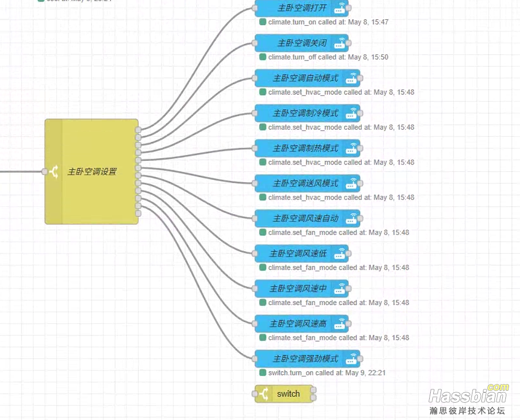Click status indicator under 主卧空调打开
520x420 pixels.
[x=263, y=22]
